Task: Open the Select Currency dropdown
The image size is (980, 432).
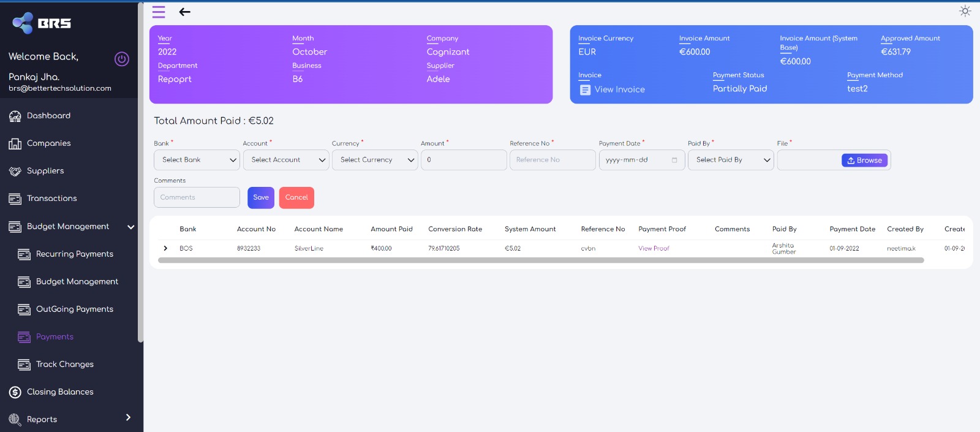Action: tap(375, 160)
